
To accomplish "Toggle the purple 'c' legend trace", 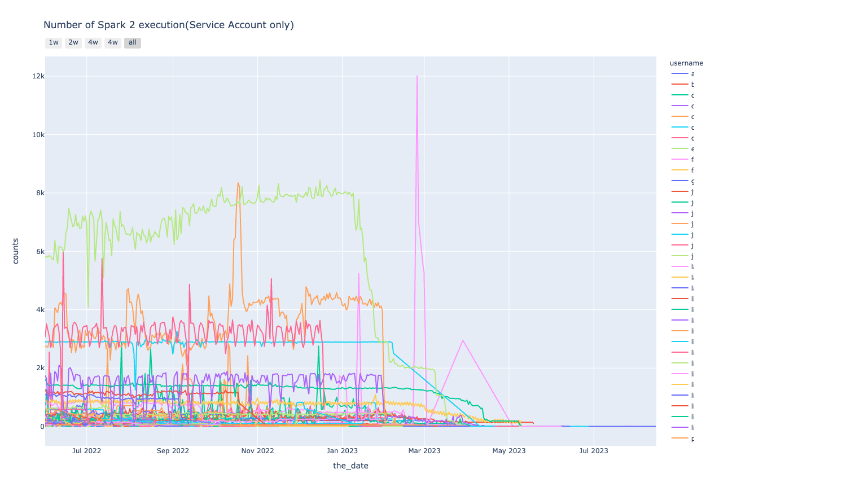I will point(683,106).
